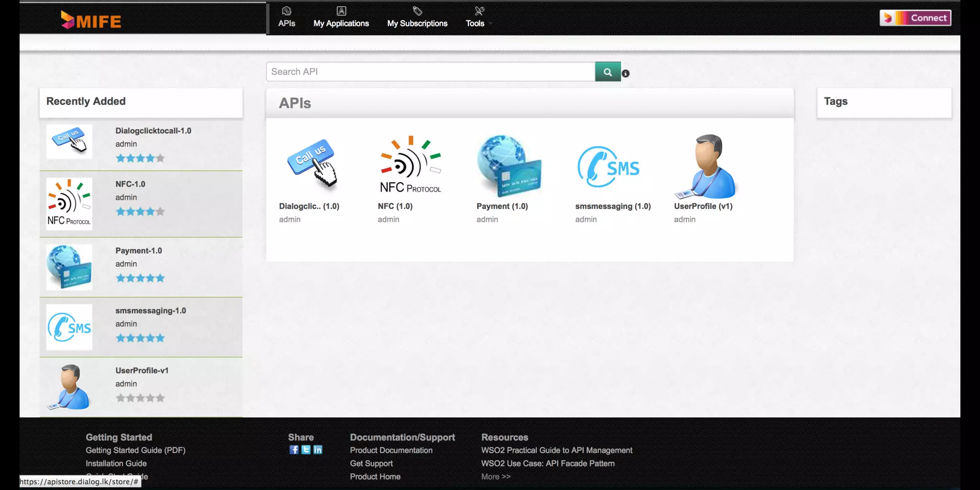Click admin under Payment (1.0) card
Screen dimensions: 980x490
tap(487, 219)
